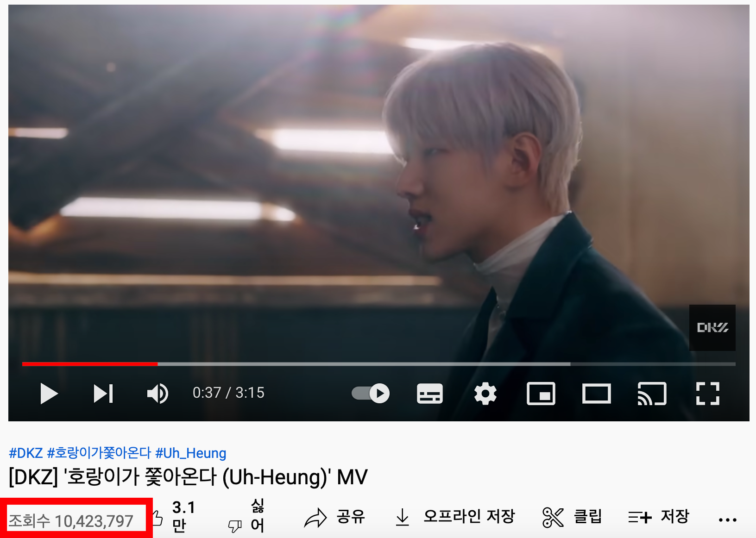
Task: Share the video via 공유
Action: (334, 517)
